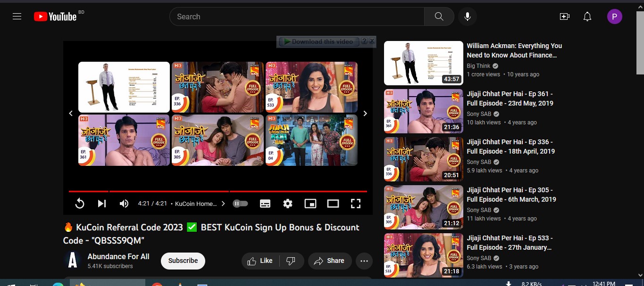Switch to theater mode

pyautogui.click(x=333, y=204)
